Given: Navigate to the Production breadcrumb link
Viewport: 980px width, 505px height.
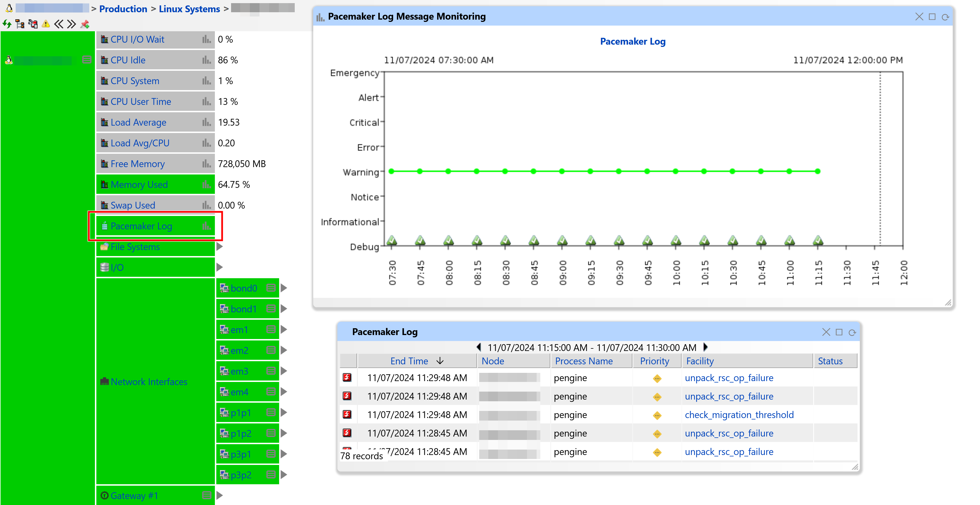Looking at the screenshot, I should point(122,8).
